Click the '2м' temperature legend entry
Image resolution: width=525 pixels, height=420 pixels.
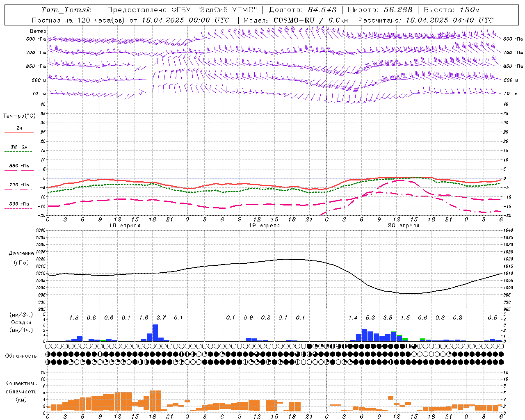click(19, 128)
